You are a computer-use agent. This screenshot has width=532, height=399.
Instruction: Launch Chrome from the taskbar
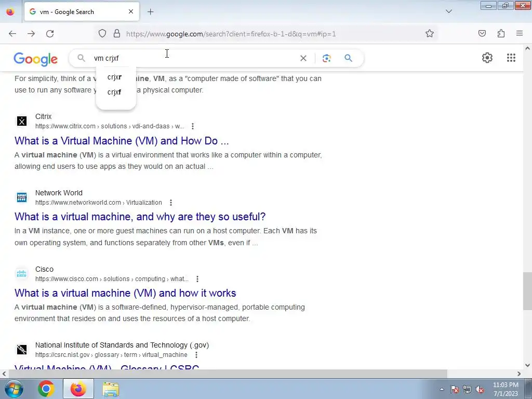coord(46,389)
